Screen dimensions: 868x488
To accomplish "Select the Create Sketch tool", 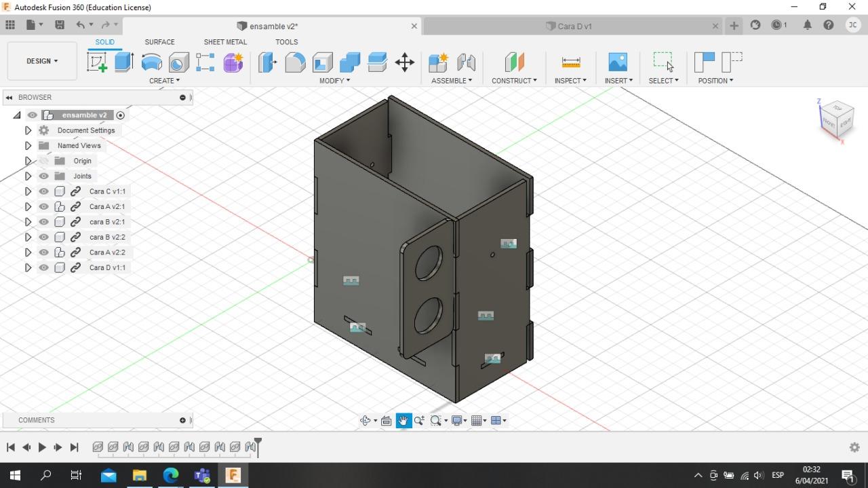I will pyautogui.click(x=97, y=62).
